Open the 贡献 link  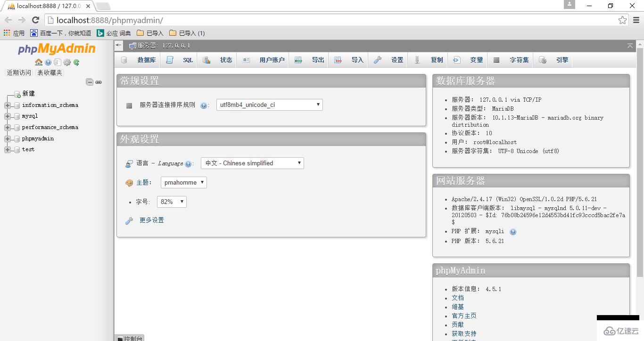(458, 325)
